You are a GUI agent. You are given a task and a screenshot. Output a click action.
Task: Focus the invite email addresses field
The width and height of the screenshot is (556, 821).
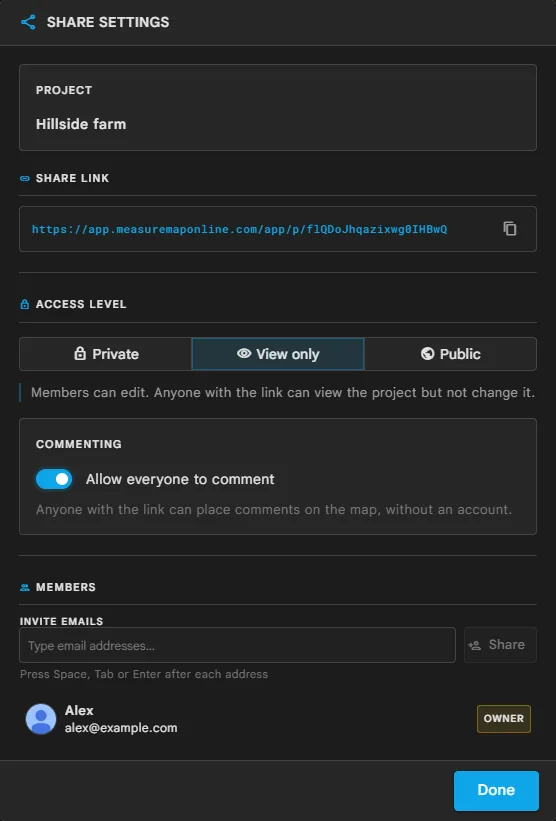click(237, 645)
